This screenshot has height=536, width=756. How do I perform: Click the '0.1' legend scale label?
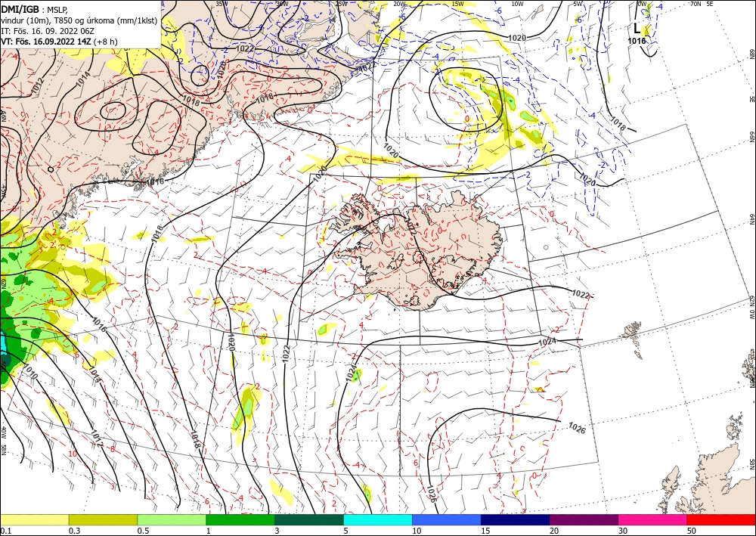pos(5,531)
